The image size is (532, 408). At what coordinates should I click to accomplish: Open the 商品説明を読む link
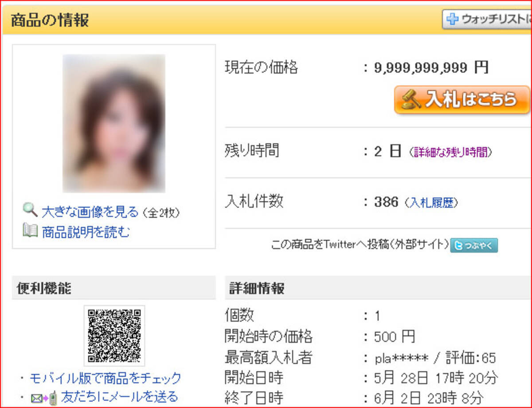point(86,232)
